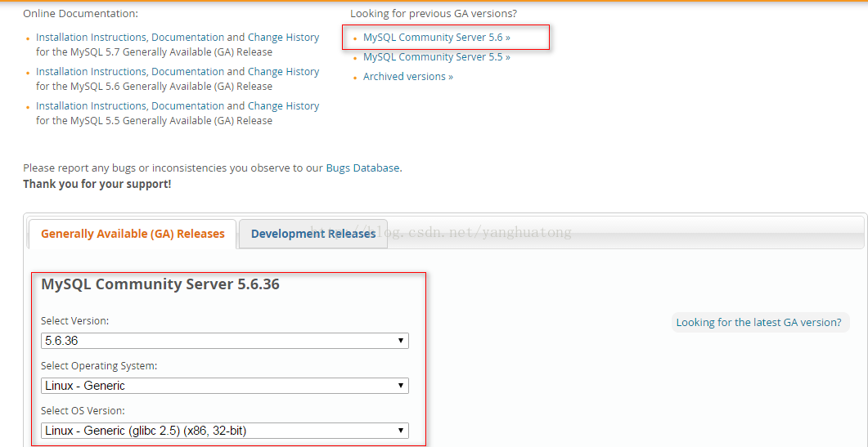Click the Select Version label
This screenshot has height=447, width=868.
pyautogui.click(x=75, y=321)
